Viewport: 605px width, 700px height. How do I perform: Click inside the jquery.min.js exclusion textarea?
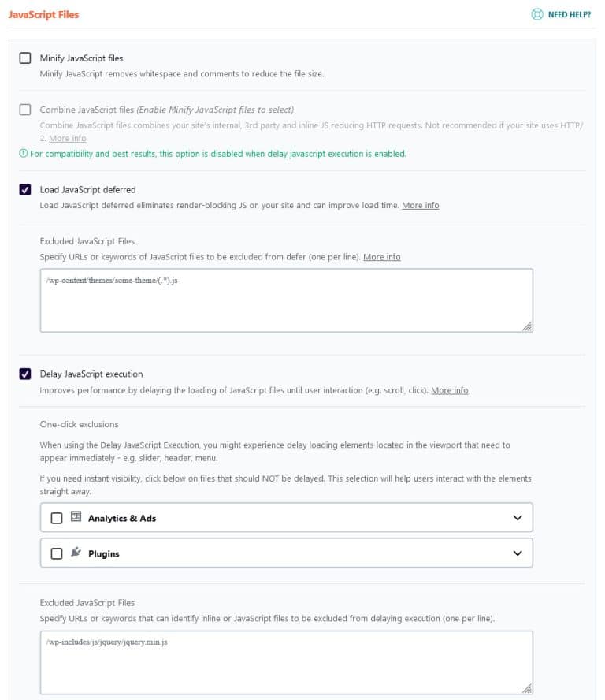click(x=284, y=662)
